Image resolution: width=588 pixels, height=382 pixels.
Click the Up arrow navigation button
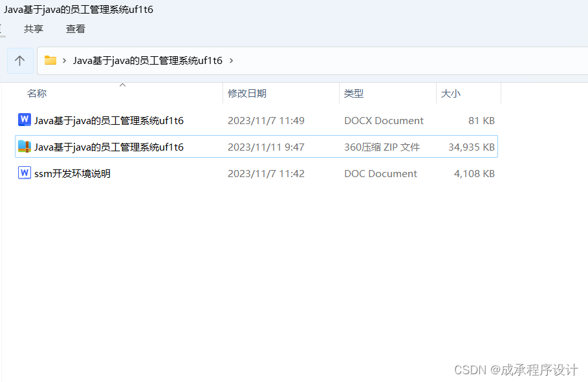click(x=20, y=60)
